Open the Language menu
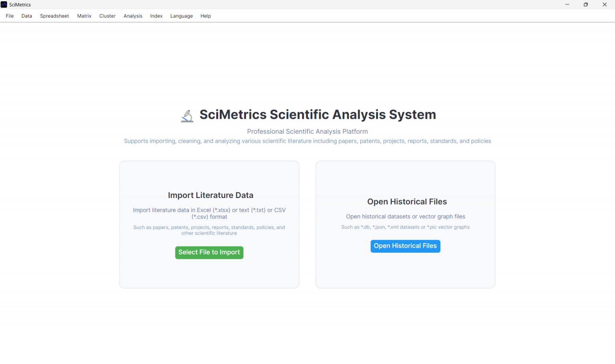Viewport: 615px width, 364px height. [181, 16]
